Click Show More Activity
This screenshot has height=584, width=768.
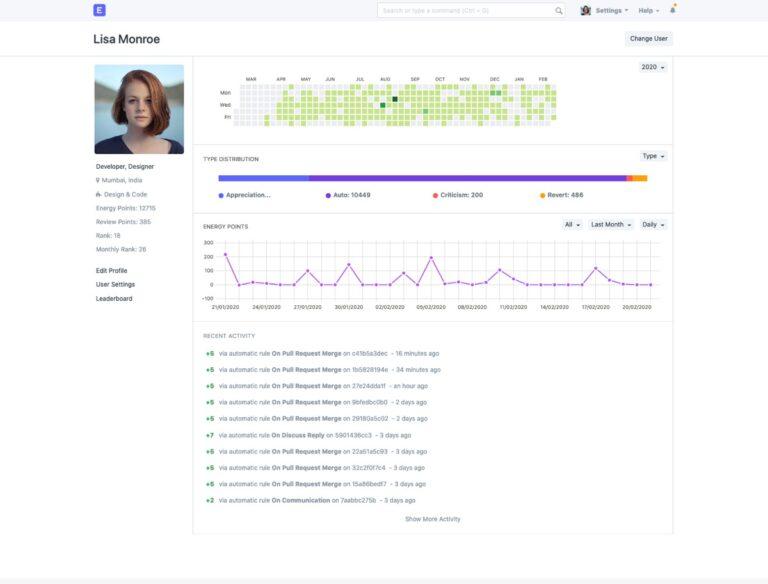pyautogui.click(x=432, y=519)
